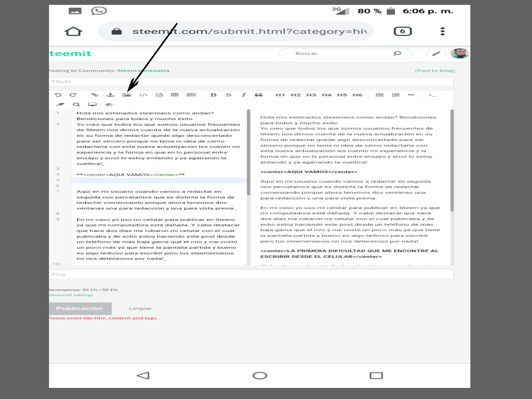This screenshot has width=532, height=399.
Task: Open the browser three-dot menu
Action: [442, 31]
